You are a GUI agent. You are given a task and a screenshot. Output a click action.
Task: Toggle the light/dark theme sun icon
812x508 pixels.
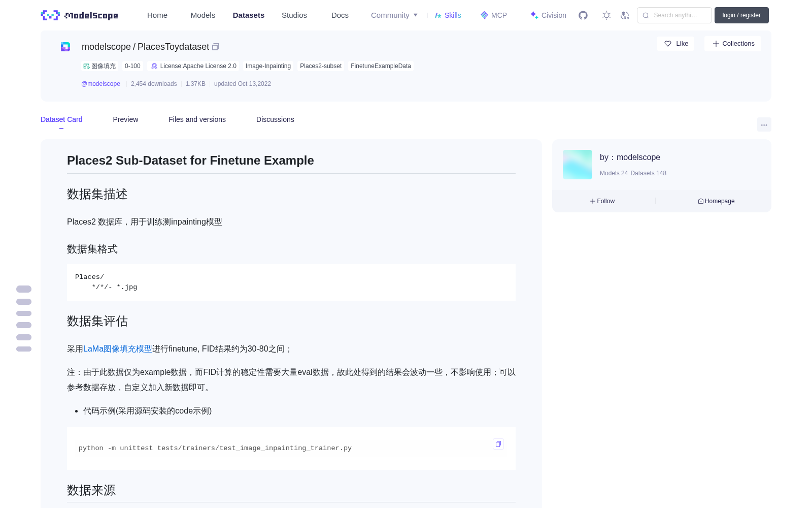pos(606,15)
